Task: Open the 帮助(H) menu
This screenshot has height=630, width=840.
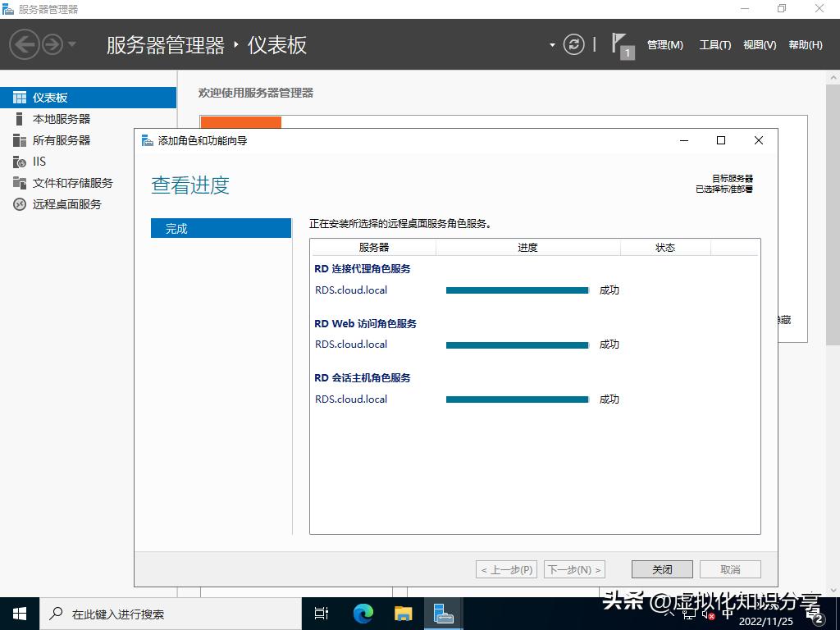Action: click(x=803, y=45)
